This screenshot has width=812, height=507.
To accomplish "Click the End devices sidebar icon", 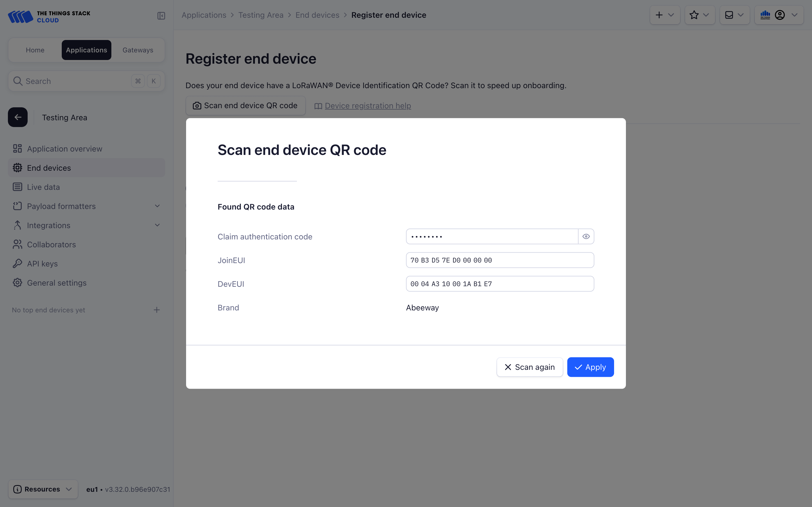I will (17, 168).
